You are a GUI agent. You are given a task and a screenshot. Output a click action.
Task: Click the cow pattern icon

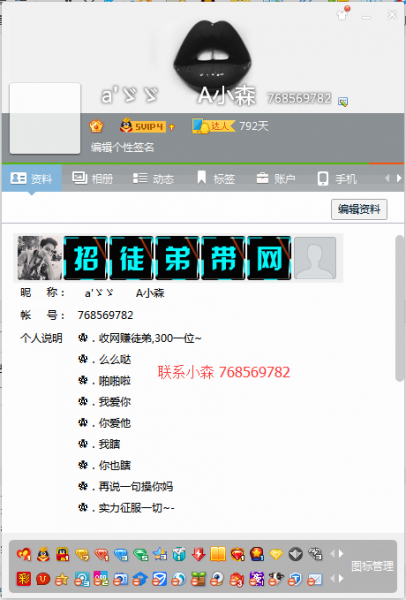point(276,579)
